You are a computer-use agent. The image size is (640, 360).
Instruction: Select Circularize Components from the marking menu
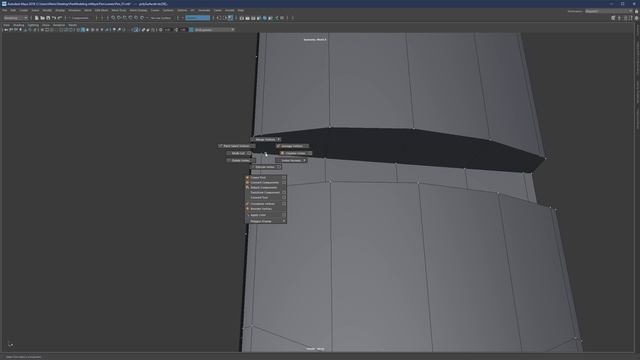(x=266, y=204)
